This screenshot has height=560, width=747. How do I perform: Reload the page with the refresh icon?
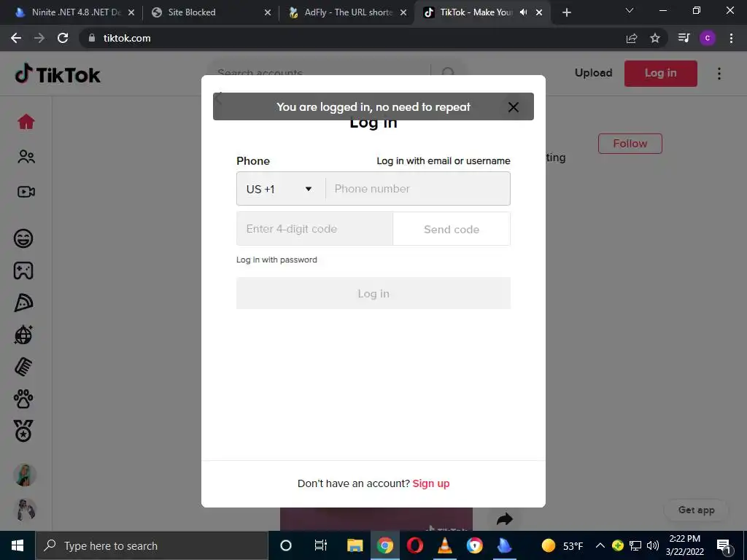pos(63,38)
